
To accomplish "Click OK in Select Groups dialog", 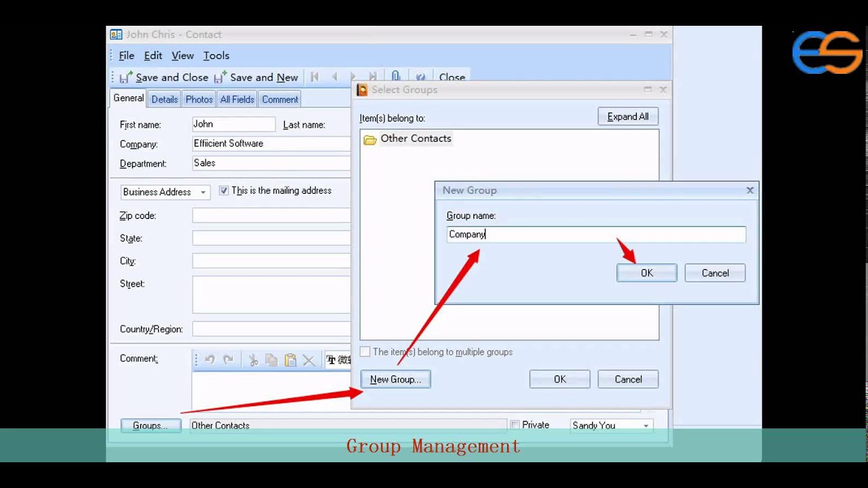I will pos(560,380).
